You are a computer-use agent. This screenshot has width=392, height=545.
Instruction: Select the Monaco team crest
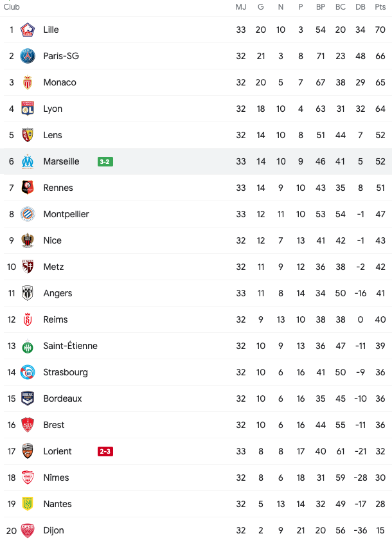[x=28, y=82]
